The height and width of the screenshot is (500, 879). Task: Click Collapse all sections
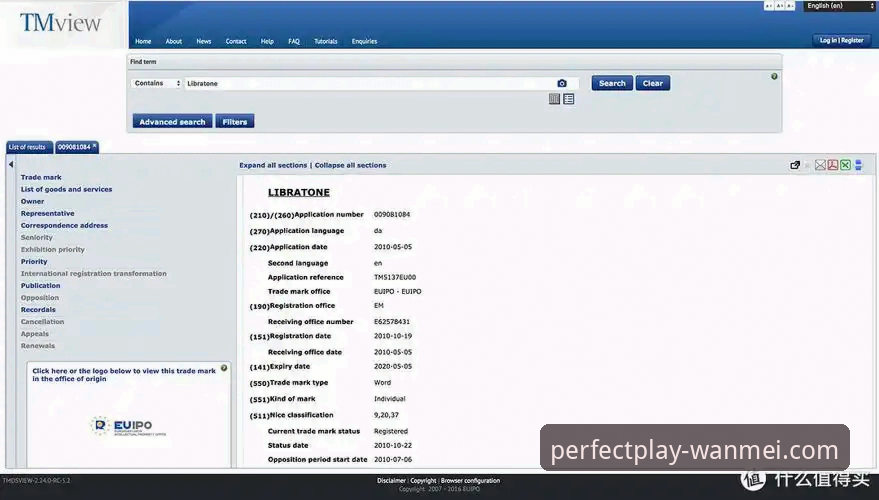(x=350, y=165)
